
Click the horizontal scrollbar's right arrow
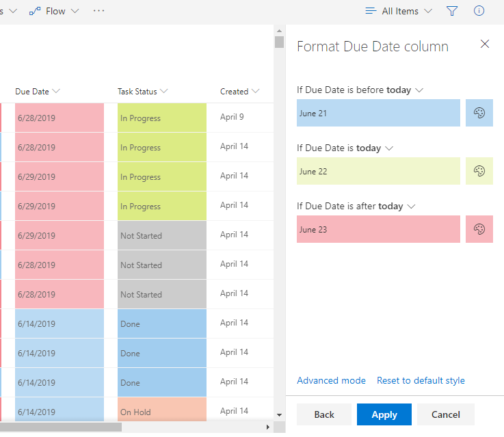(x=267, y=427)
